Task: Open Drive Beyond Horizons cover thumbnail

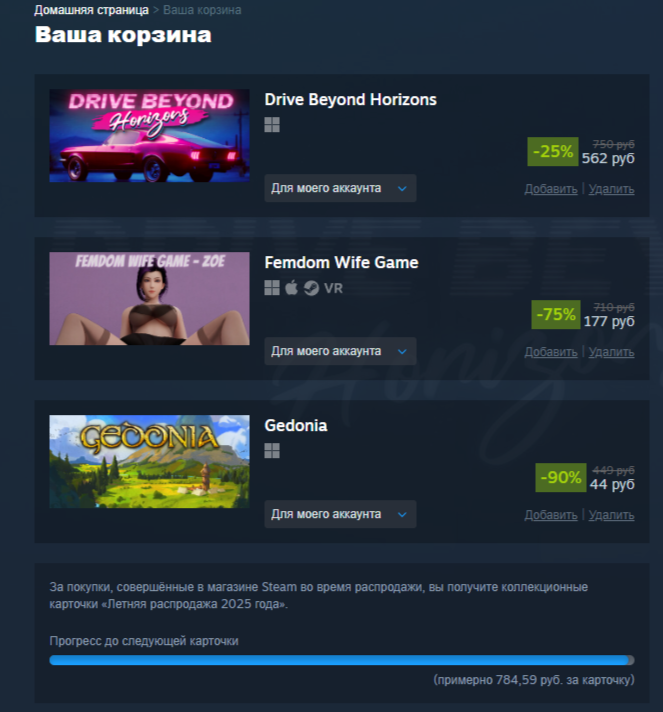Action: coord(149,135)
